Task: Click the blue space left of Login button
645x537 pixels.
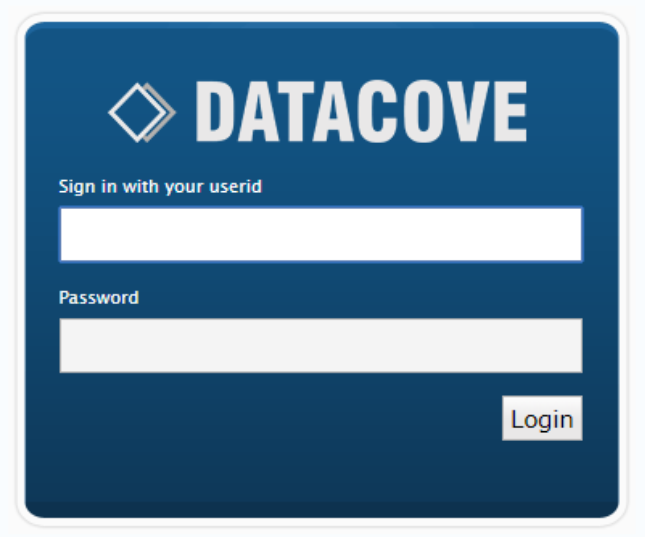Action: [x=280, y=418]
